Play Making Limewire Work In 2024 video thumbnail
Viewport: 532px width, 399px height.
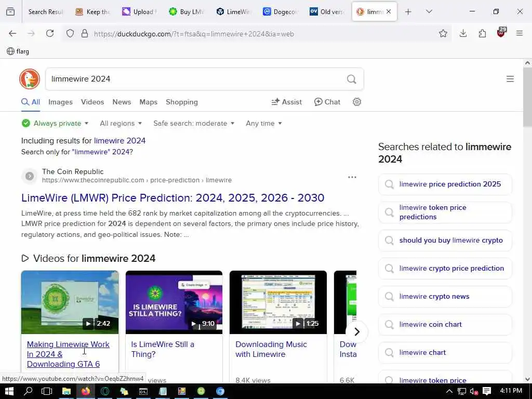pyautogui.click(x=70, y=302)
